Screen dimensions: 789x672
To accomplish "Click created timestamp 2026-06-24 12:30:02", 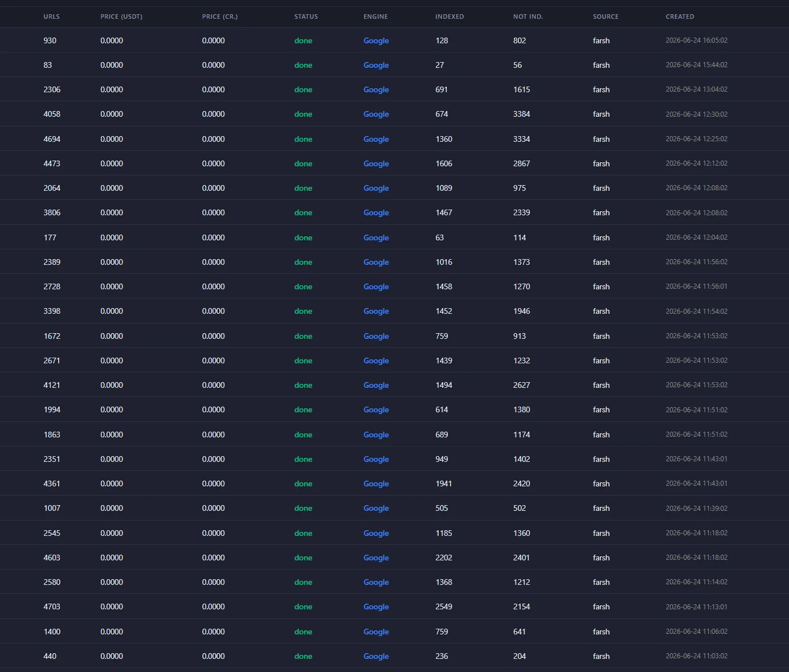I will (x=696, y=114).
